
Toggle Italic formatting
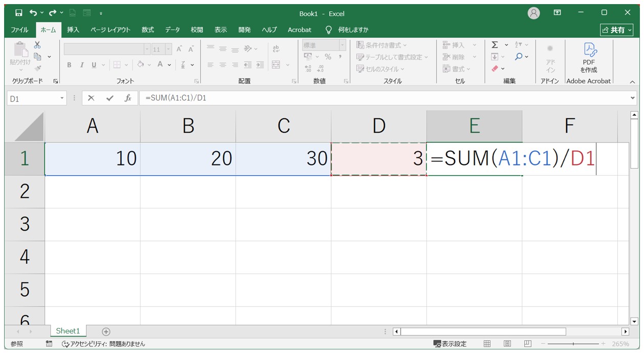pyautogui.click(x=81, y=65)
